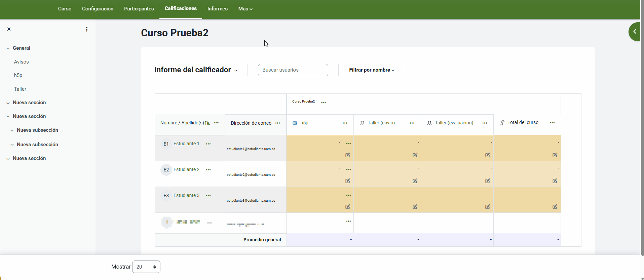Edit Estudiante 2 course total
Viewport: 644px width, 280px height.
[555, 181]
